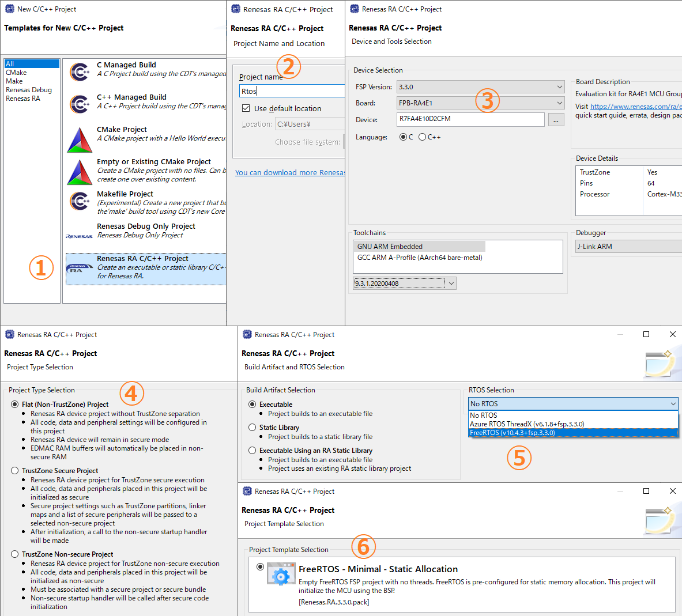682x616 pixels.
Task: Open the Board dropdown showing FPB-RA4E1
Action: (481, 103)
